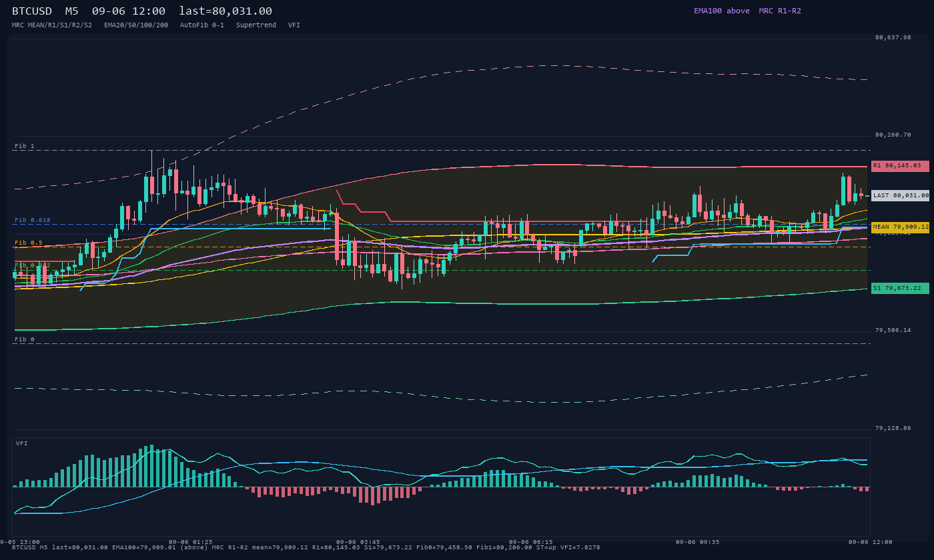This screenshot has height=560, width=934.
Task: Click the 09-06 12:00 time axis label
Action: pyautogui.click(x=871, y=542)
